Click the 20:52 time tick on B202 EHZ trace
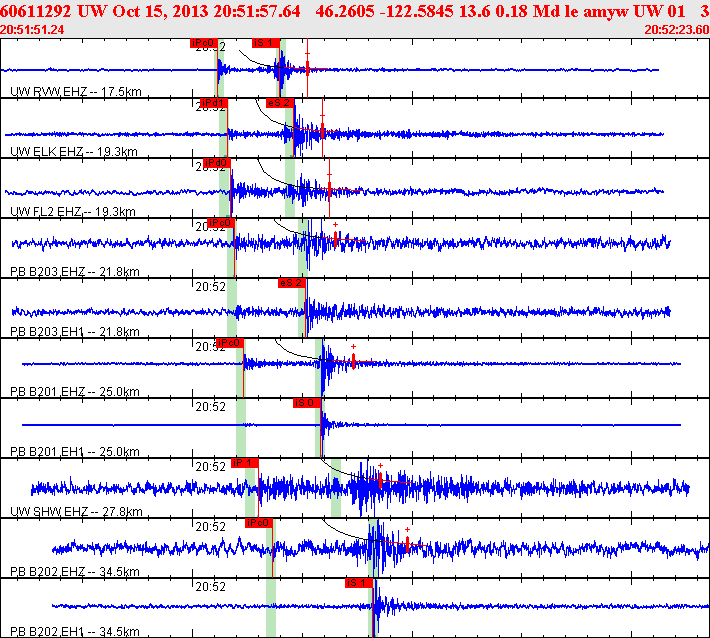 (211, 527)
